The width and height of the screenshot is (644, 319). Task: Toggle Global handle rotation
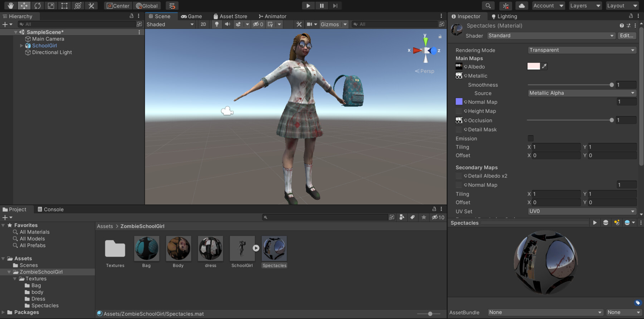click(x=147, y=6)
